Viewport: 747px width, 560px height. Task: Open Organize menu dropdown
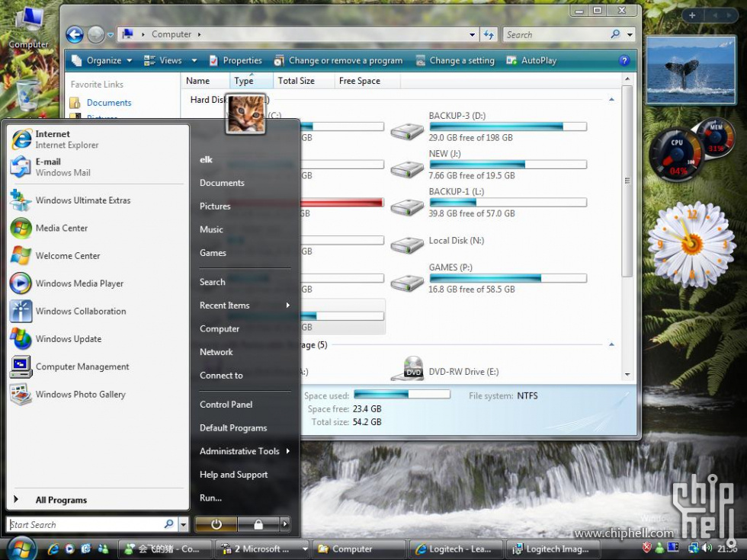102,60
